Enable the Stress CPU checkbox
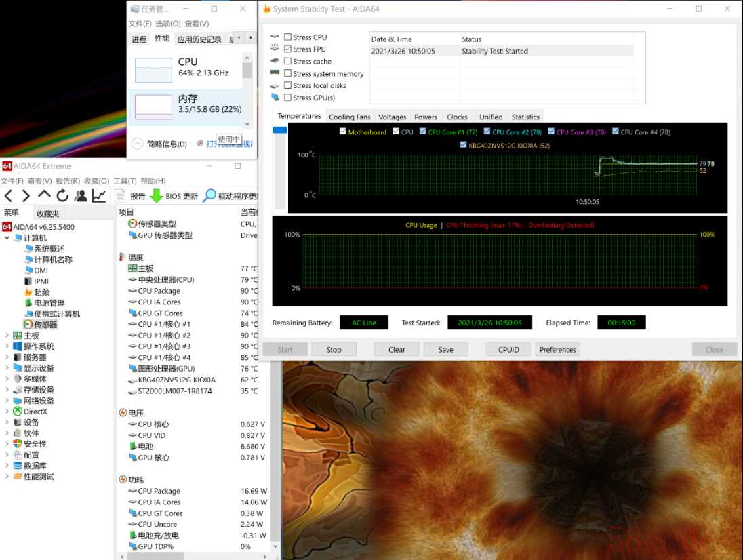The height and width of the screenshot is (560, 743). [x=288, y=37]
